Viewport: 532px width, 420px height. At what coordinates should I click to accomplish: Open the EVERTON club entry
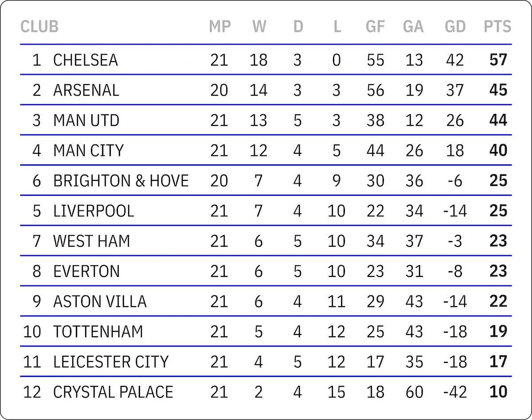[x=86, y=271]
